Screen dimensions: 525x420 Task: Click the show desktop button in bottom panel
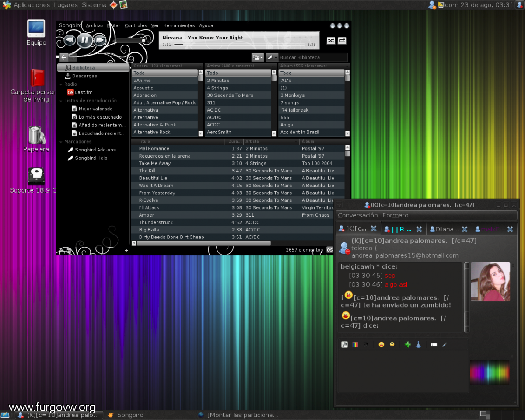coord(6,415)
